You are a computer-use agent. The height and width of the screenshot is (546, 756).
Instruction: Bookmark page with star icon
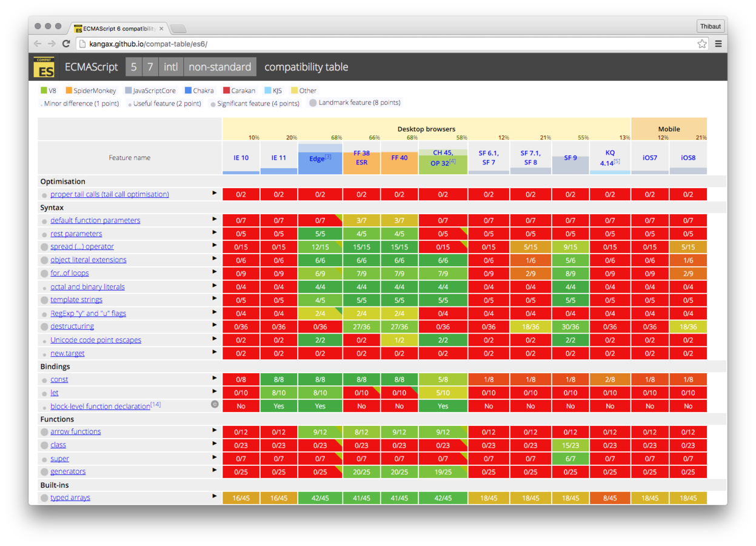[702, 44]
